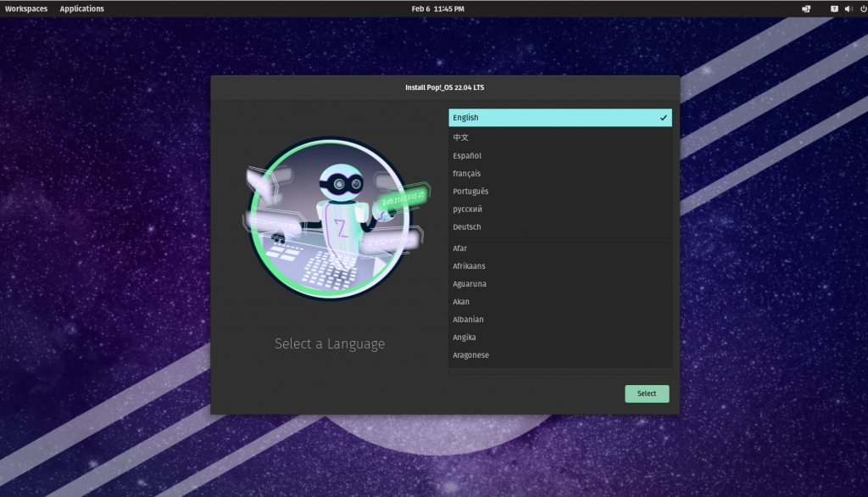The image size is (868, 497).
Task: Choose Afrikaans as the language
Action: click(x=560, y=266)
